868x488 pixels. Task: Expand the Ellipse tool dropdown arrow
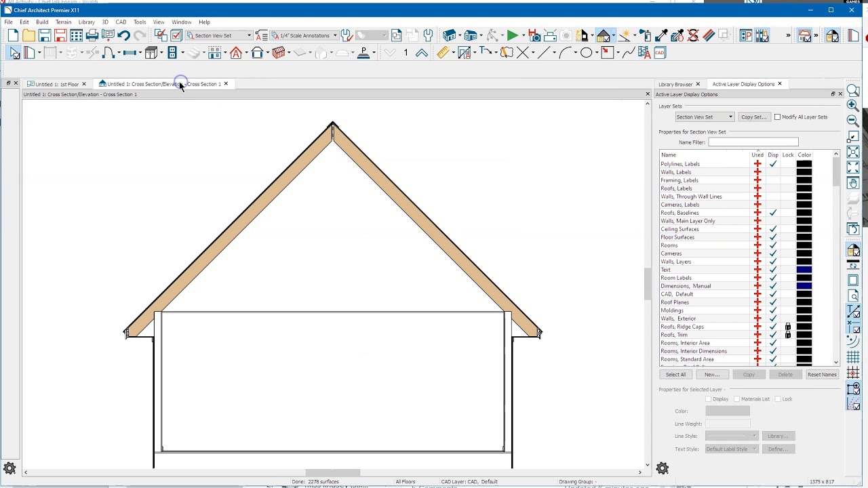click(596, 53)
